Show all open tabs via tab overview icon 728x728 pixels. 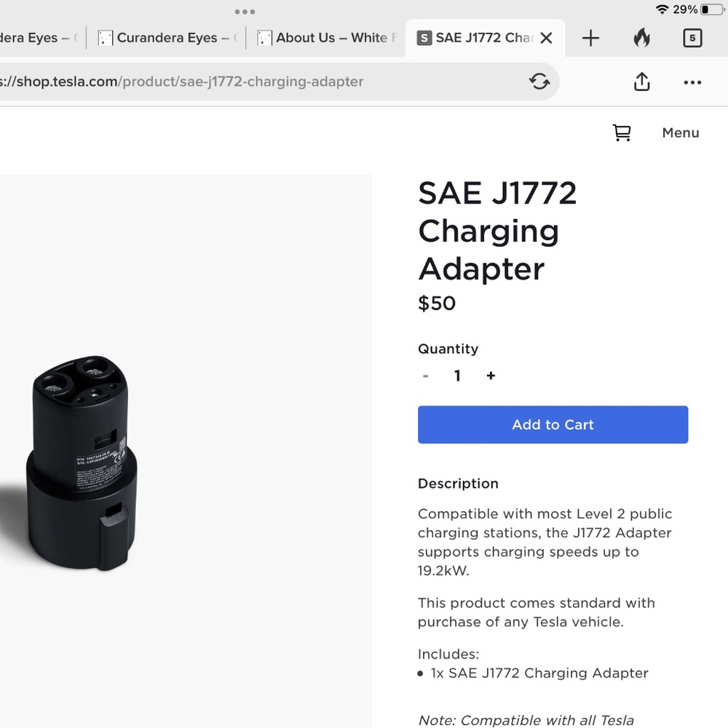coord(692,38)
